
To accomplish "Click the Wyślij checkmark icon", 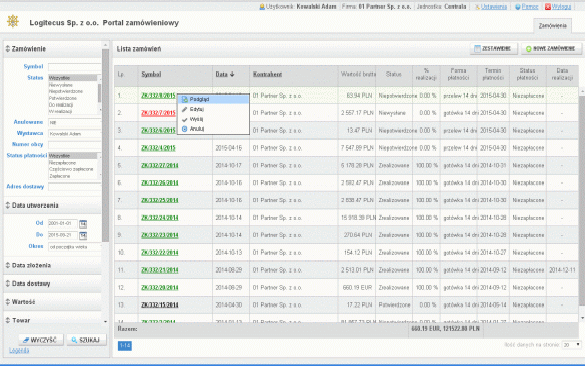I will tap(184, 119).
